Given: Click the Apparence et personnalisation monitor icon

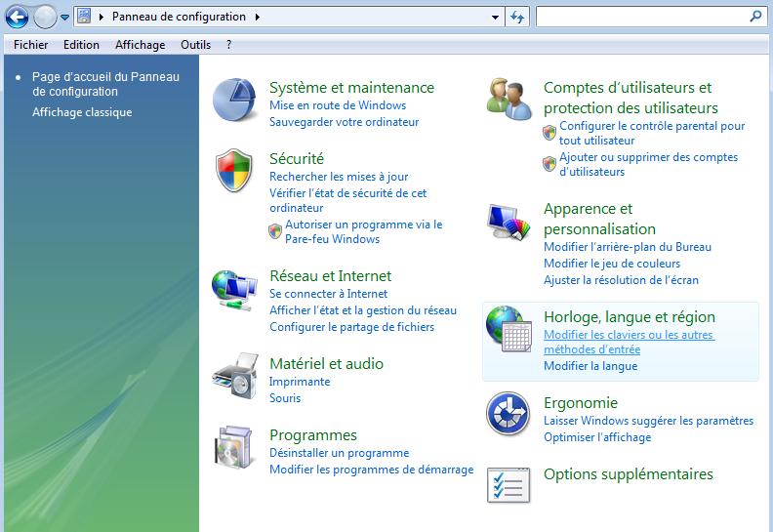Looking at the screenshot, I should [x=509, y=224].
